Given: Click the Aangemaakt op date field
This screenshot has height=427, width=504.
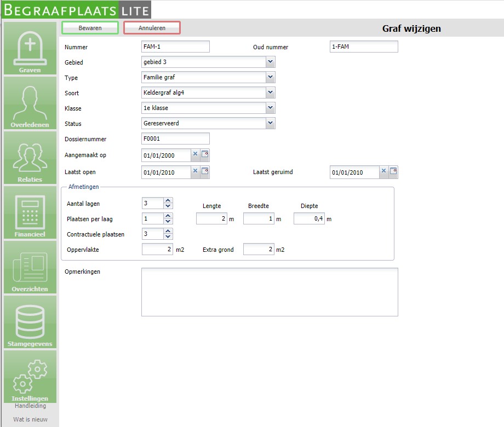Looking at the screenshot, I should [x=166, y=155].
